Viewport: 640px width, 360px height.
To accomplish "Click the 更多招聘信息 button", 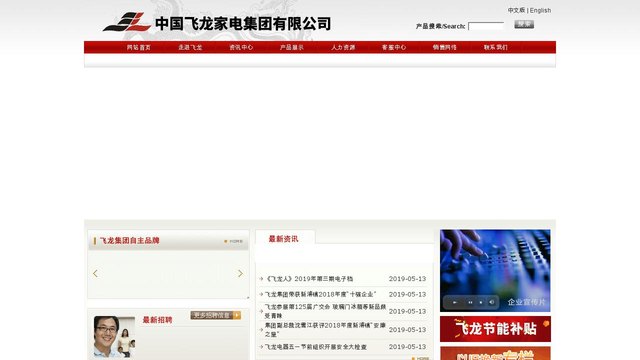I will tap(216, 315).
